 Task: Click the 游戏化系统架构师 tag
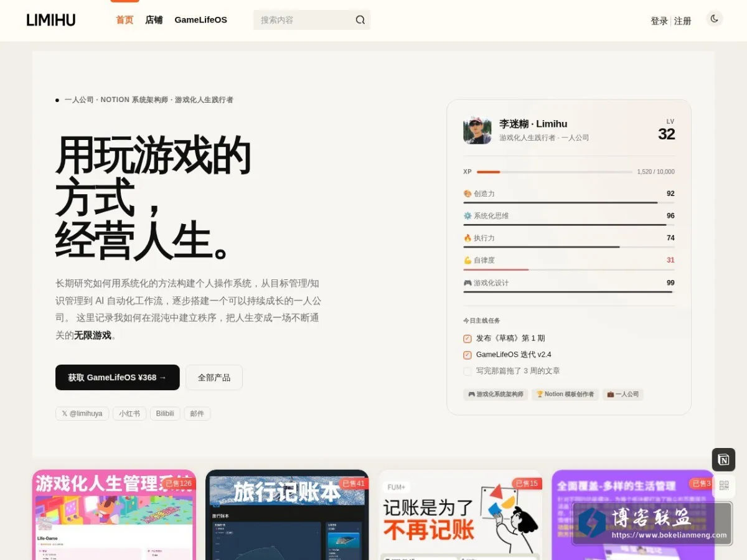[496, 394]
